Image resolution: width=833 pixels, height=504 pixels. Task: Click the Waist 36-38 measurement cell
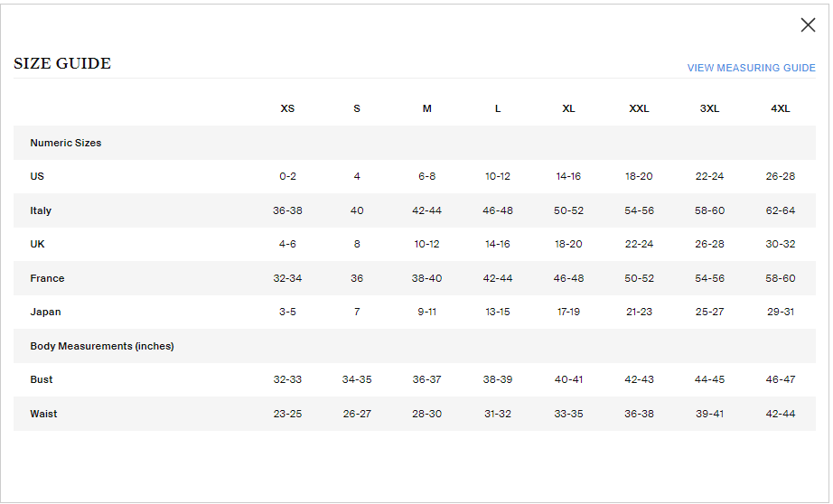tap(639, 414)
